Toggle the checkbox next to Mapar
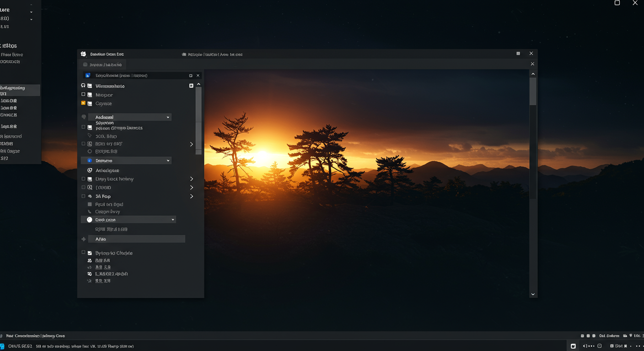The image size is (644, 351). pyautogui.click(x=84, y=95)
